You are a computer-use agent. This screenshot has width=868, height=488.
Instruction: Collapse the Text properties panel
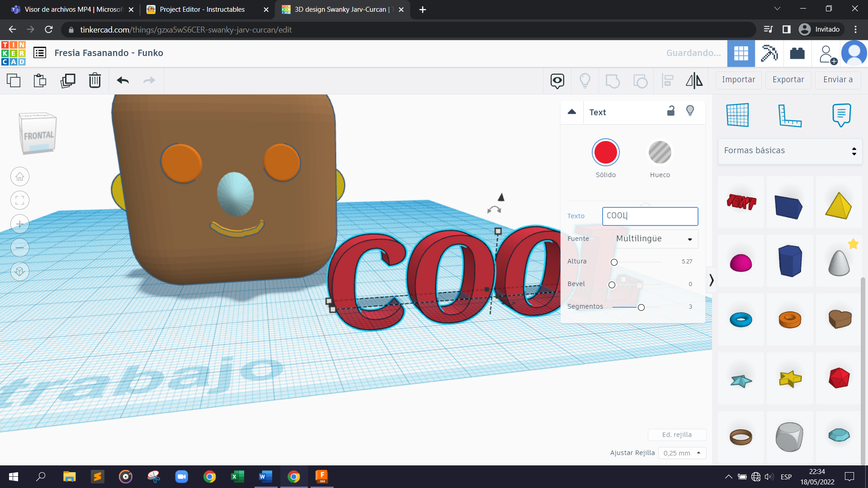tap(572, 112)
